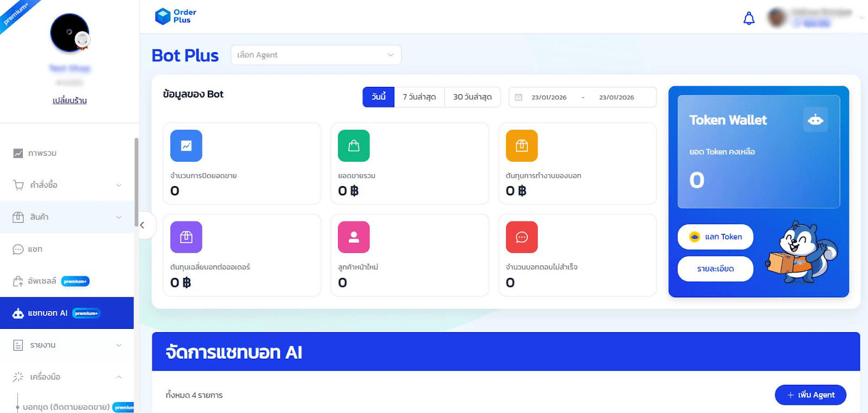
Task: Click the เพิ่ม Agent button
Action: click(810, 395)
